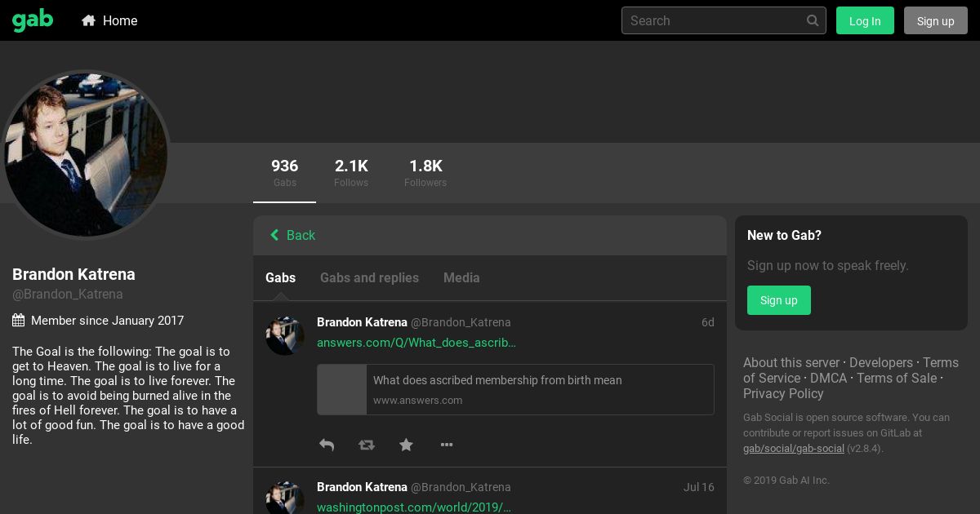Open more options for the answers.com gab
The image size is (980, 514).
(447, 445)
